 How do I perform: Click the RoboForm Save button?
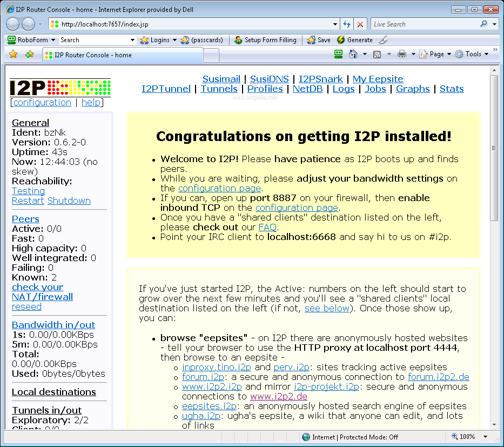point(319,40)
